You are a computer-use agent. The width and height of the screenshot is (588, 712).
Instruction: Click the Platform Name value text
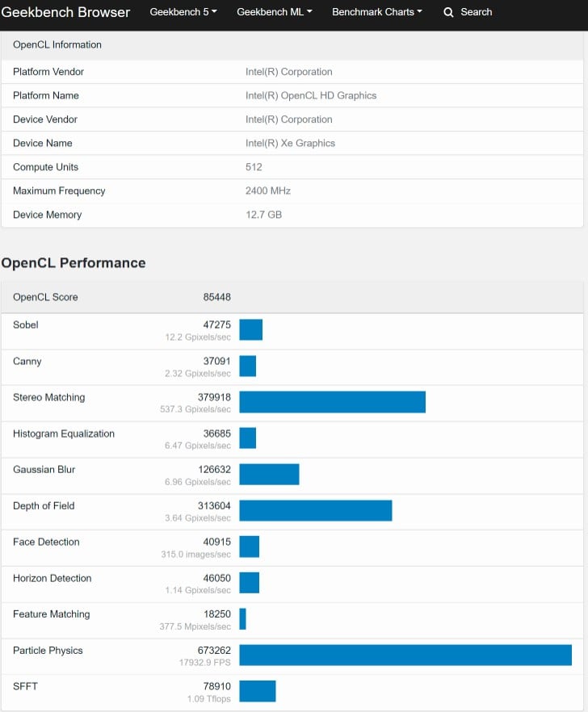click(x=311, y=95)
